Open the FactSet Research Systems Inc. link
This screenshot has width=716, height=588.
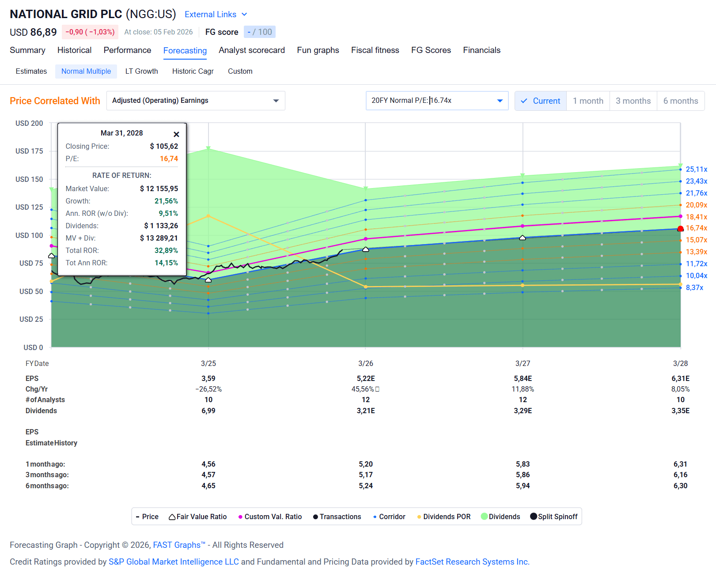(472, 562)
